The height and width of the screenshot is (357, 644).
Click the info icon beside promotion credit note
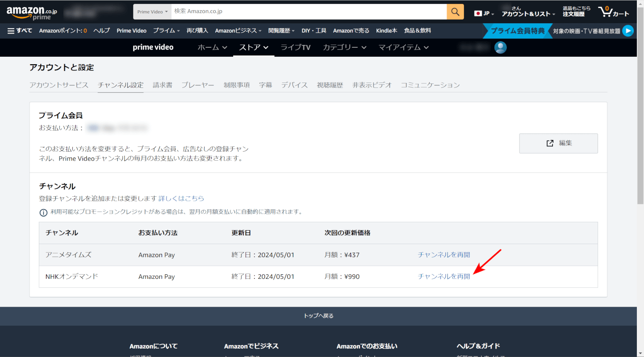coord(43,212)
